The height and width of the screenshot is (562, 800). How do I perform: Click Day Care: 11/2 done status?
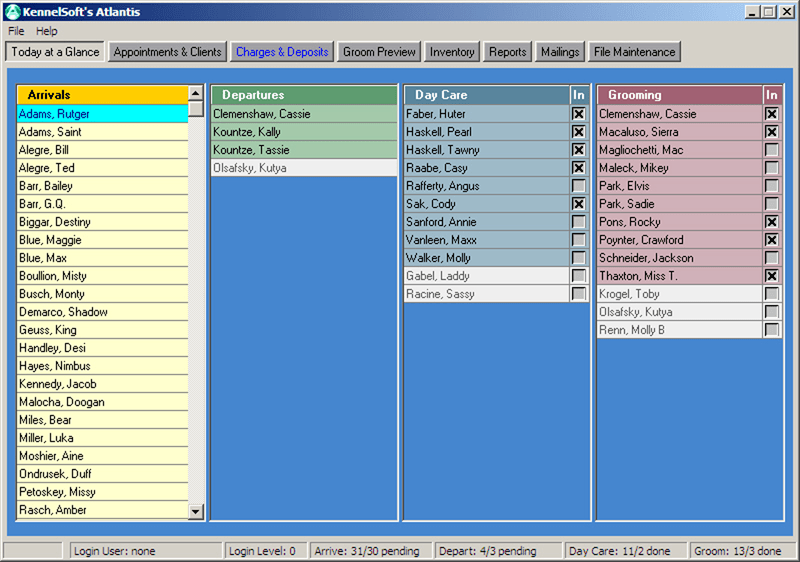click(x=624, y=551)
